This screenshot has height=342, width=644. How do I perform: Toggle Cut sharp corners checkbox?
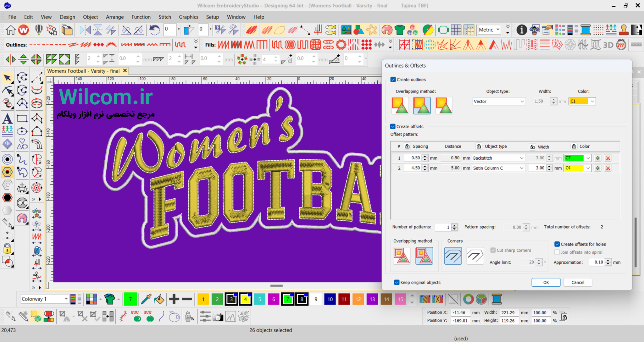point(493,250)
